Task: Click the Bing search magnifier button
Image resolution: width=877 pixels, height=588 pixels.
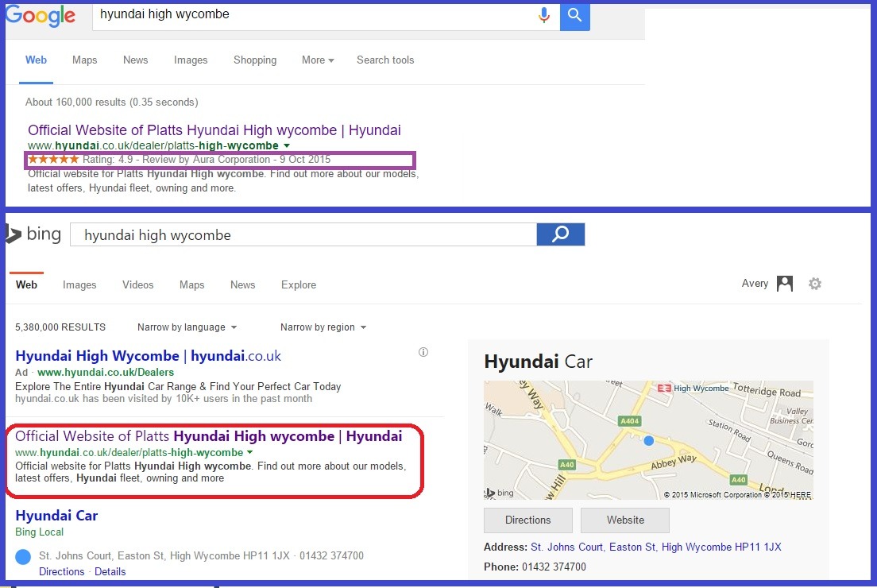Action: [x=561, y=234]
